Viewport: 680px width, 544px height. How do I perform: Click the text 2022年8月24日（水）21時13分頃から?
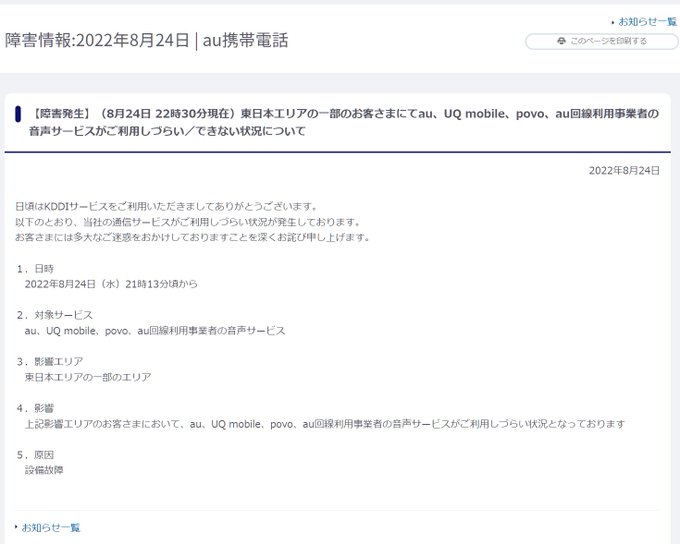click(x=111, y=284)
